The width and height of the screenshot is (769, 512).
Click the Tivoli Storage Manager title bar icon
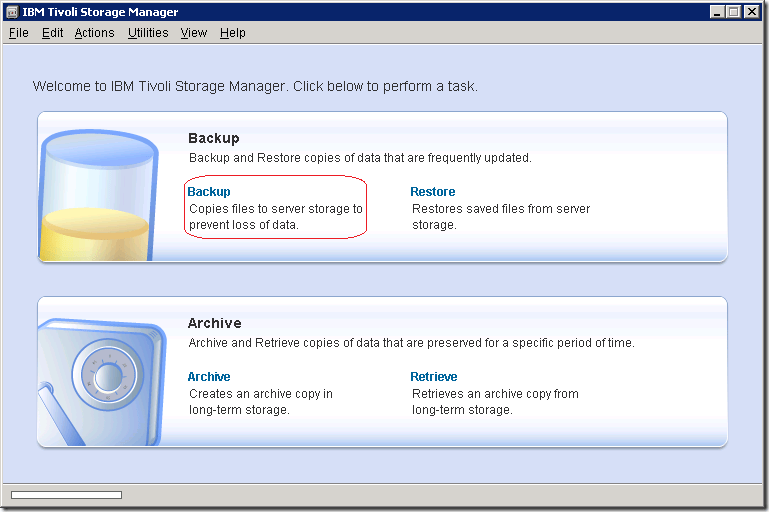click(12, 12)
